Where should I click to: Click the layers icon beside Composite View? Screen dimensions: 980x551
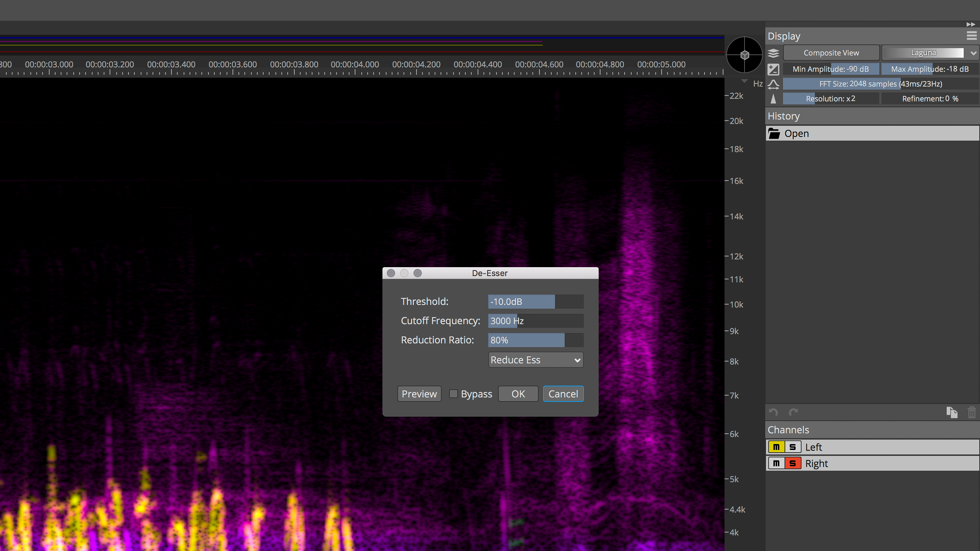tap(773, 53)
